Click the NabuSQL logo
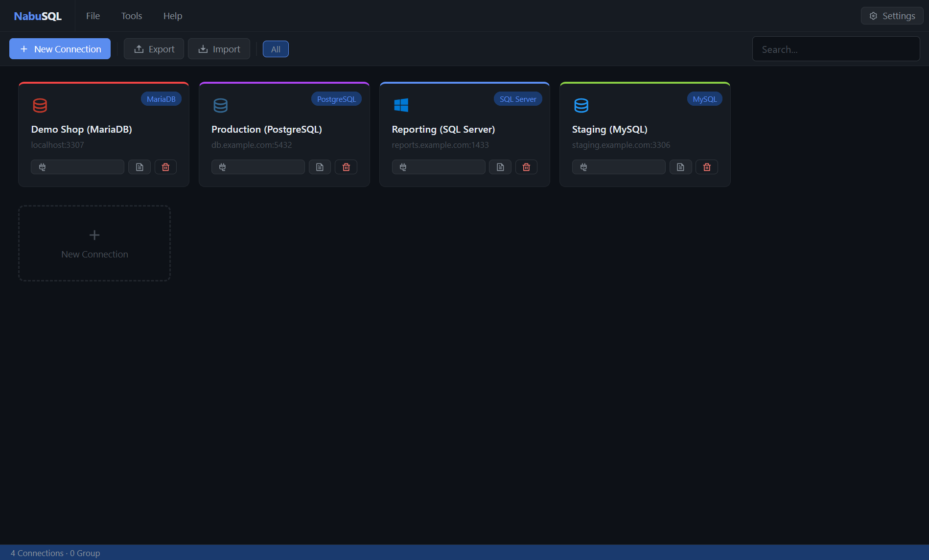This screenshot has height=560, width=929. click(x=38, y=16)
